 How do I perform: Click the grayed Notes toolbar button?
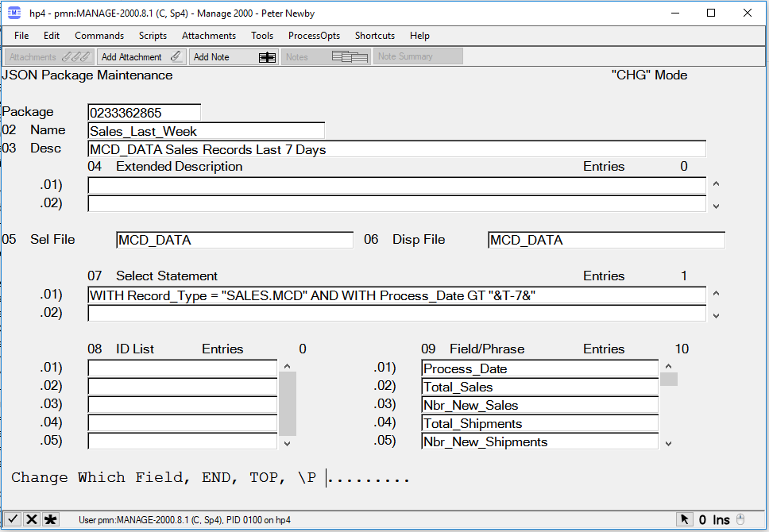pyautogui.click(x=327, y=57)
